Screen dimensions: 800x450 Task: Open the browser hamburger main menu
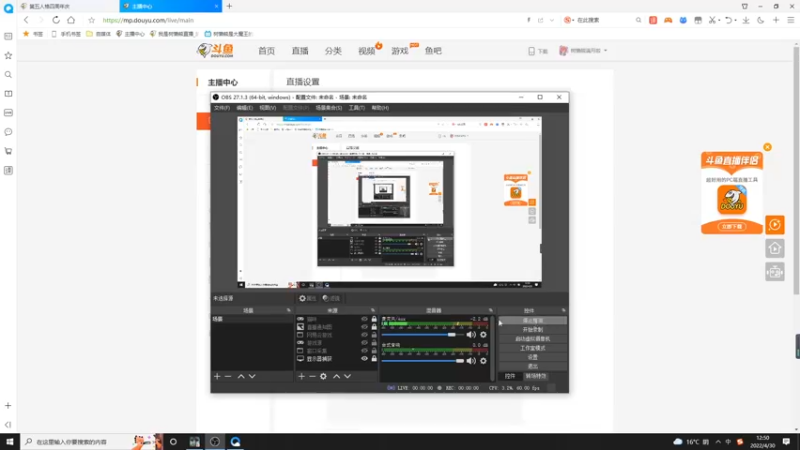tap(790, 20)
